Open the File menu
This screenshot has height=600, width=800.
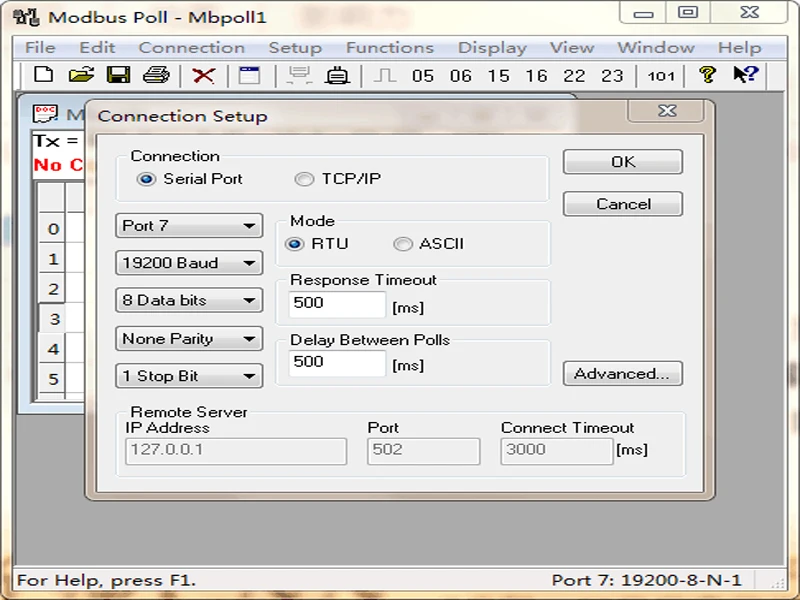[40, 47]
